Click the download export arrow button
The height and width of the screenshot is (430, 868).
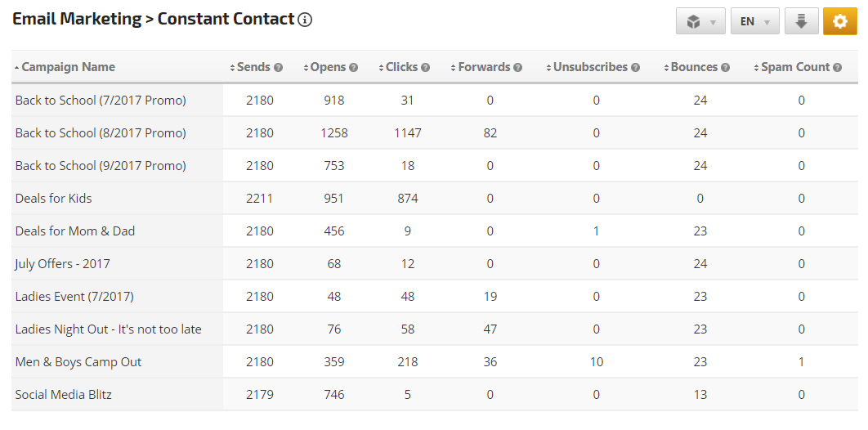click(801, 21)
